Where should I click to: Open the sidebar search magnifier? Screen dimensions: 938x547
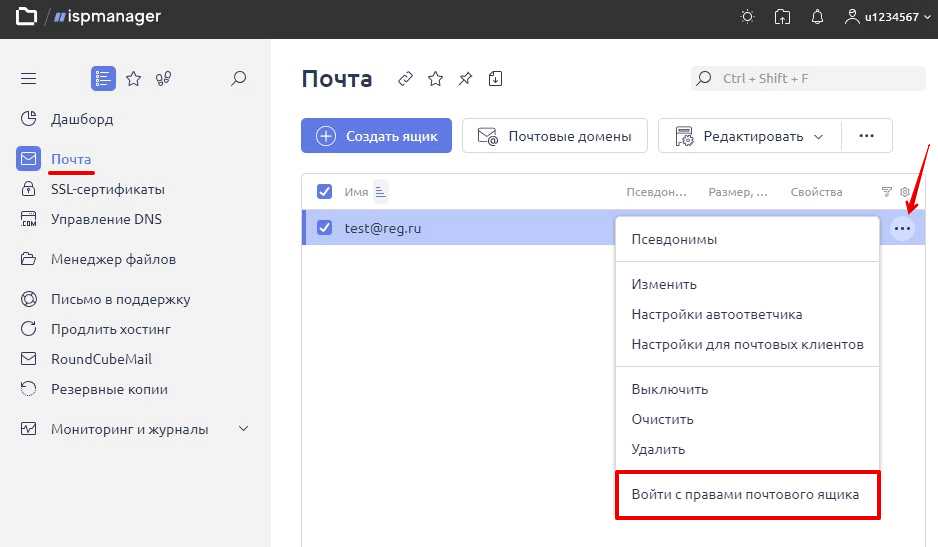point(238,78)
